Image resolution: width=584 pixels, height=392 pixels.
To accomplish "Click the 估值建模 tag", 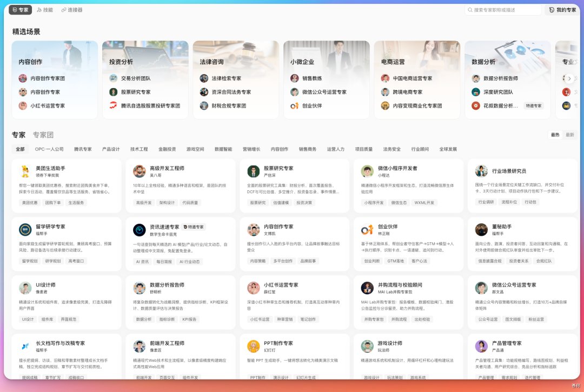I will (281, 203).
